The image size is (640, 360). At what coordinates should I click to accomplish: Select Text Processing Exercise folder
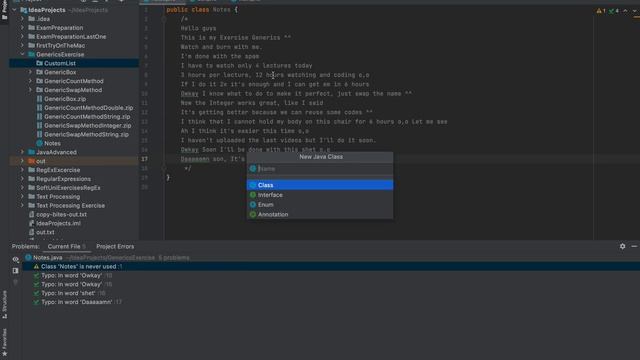pyautogui.click(x=70, y=206)
